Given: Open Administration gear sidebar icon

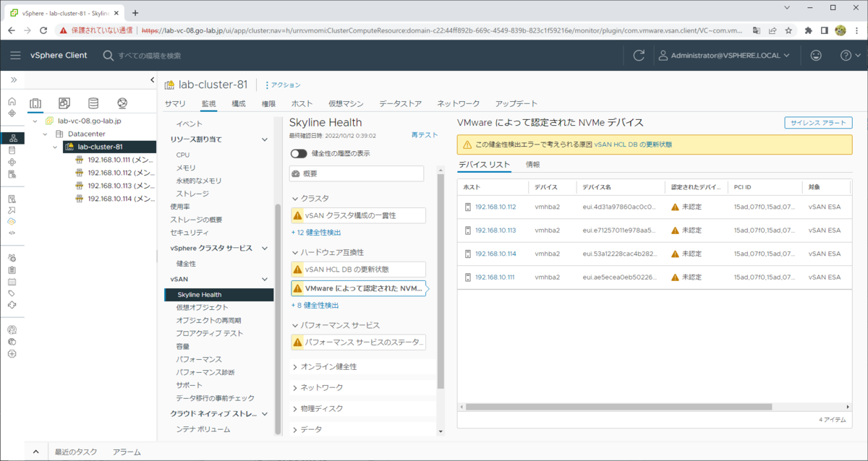Looking at the screenshot, I should point(12,257).
